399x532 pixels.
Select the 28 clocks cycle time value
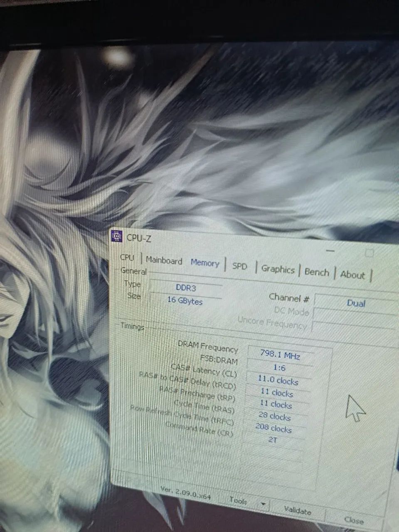click(x=274, y=416)
